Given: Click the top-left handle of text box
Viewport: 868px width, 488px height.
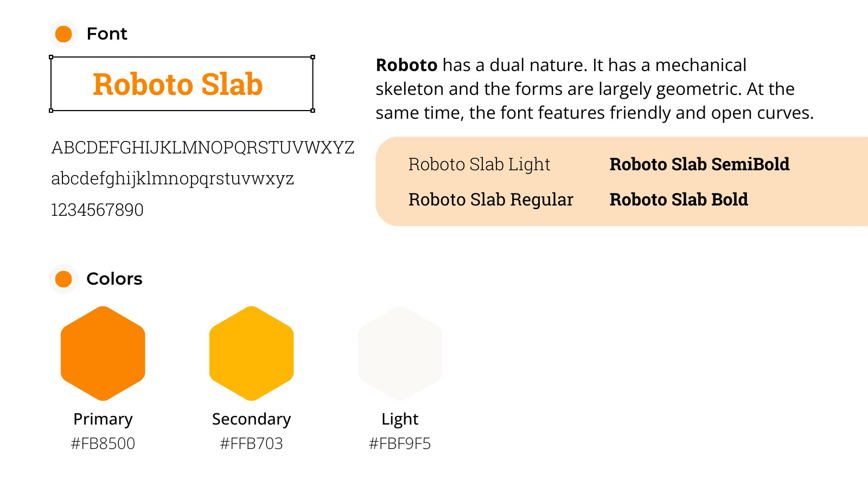Looking at the screenshot, I should click(51, 57).
